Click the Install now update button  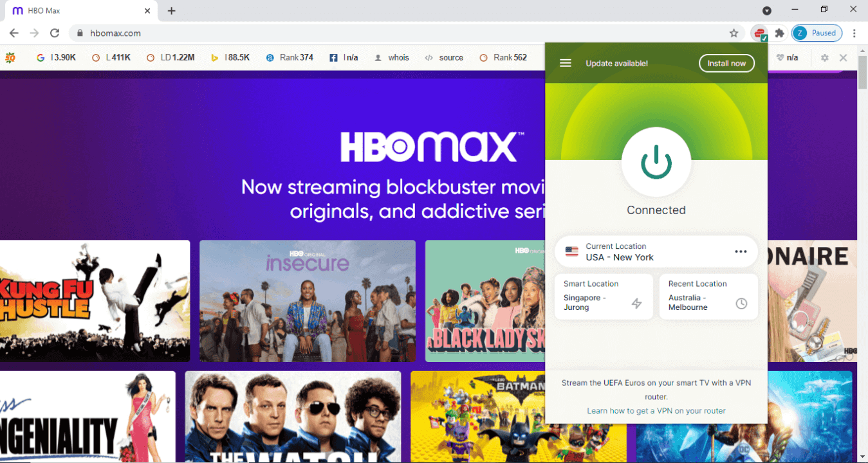[x=726, y=63]
